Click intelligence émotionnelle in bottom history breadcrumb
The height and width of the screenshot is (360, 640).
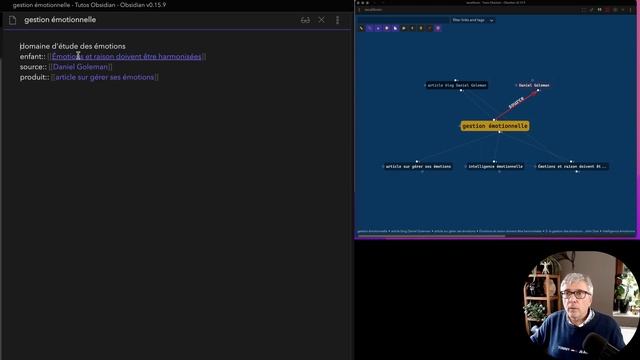(x=619, y=231)
